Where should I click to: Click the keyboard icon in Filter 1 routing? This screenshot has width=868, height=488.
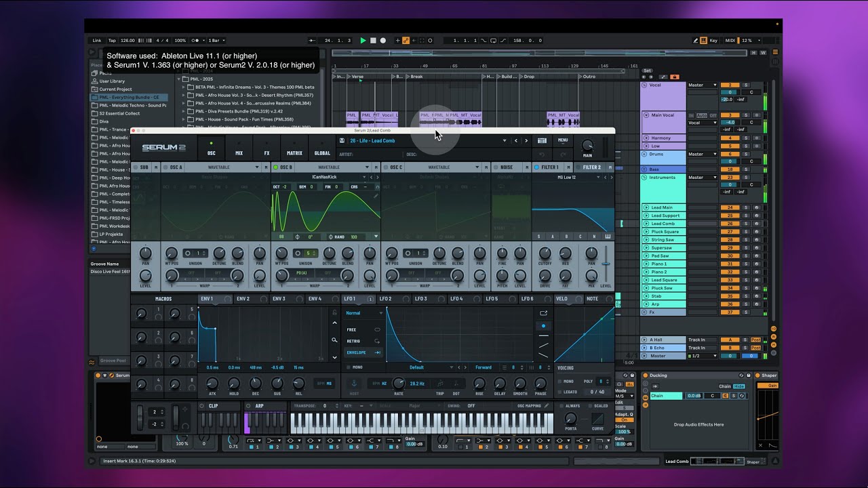pyautogui.click(x=608, y=237)
